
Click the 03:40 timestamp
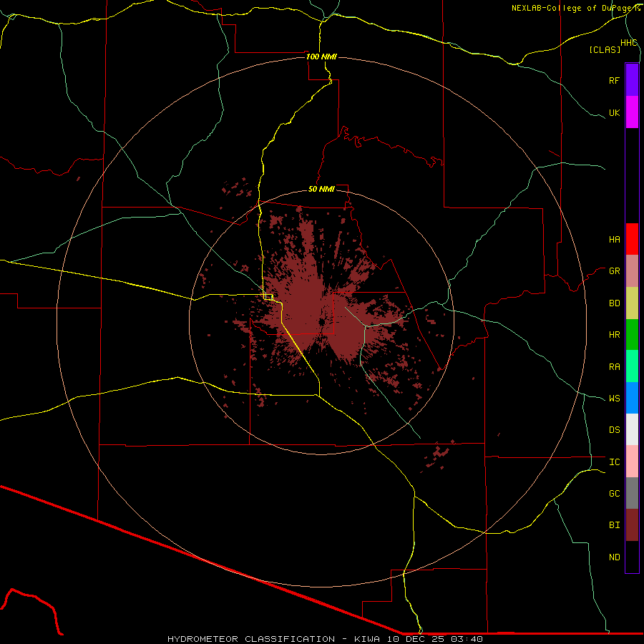click(467, 639)
